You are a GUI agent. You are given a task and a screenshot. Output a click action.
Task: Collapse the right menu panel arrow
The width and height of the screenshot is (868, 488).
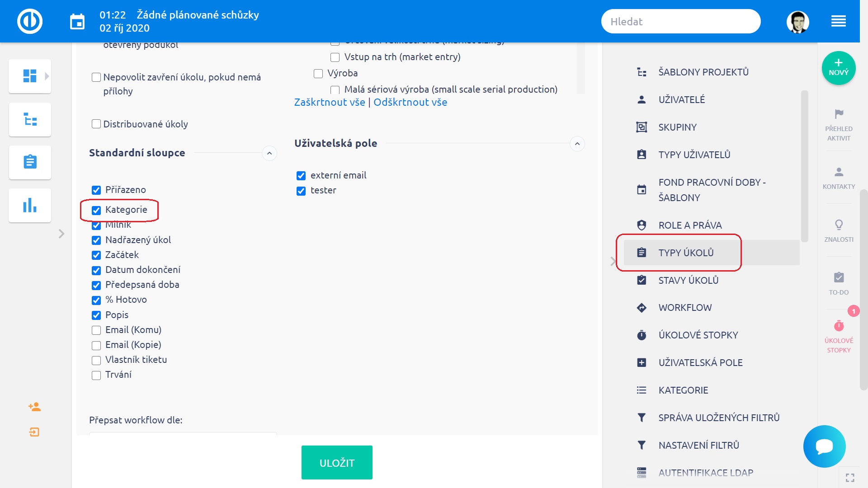(x=613, y=261)
